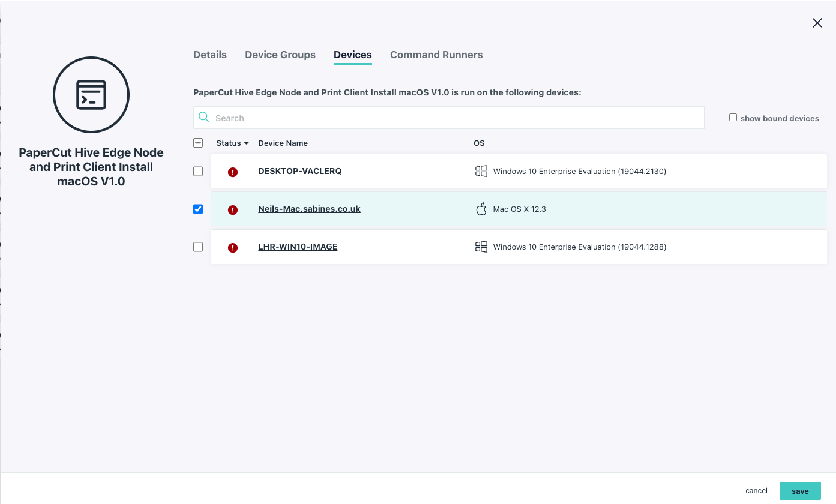The height and width of the screenshot is (504, 836).
Task: Select the Devices tab
Action: click(x=353, y=55)
